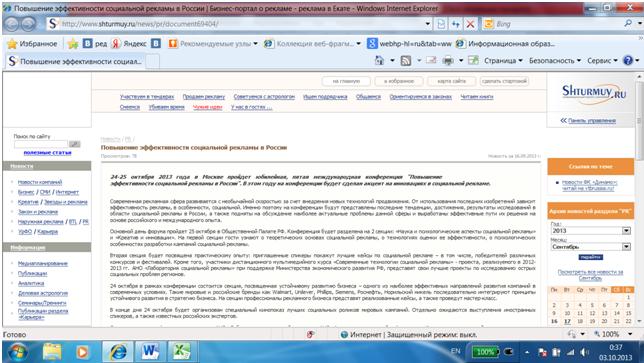Click into the Поиск по сайту field
Screen dimensions: 644x363
point(41,144)
